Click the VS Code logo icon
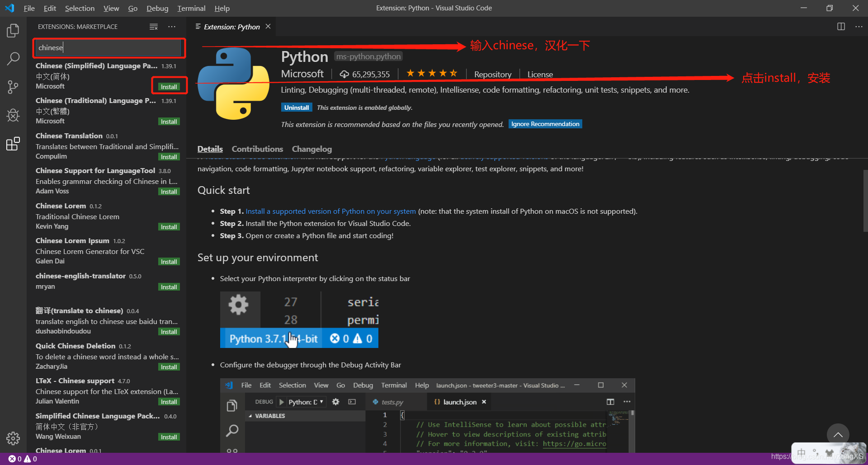This screenshot has width=868, height=465. pos(9,8)
